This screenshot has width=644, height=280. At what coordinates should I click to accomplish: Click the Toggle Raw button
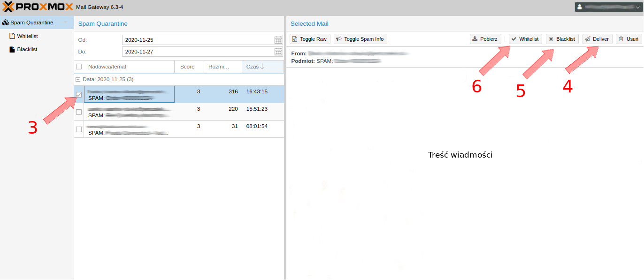(x=310, y=39)
